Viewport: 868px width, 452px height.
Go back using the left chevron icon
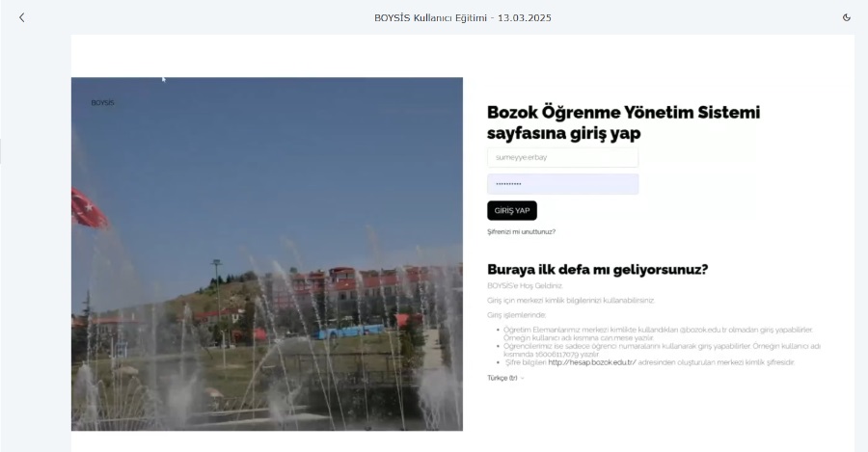pyautogui.click(x=21, y=17)
